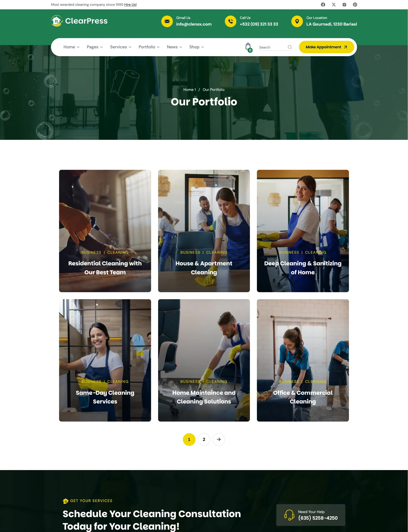Click the ClearPress logo
The height and width of the screenshot is (532, 408).
79,21
